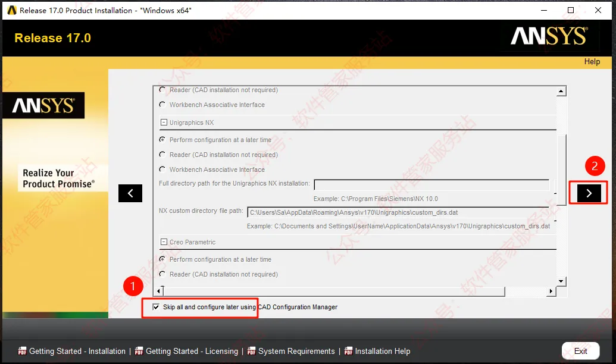Screen dimensions: 616x364
Task: Click the ANSYS title bar icon
Action: tap(11, 10)
